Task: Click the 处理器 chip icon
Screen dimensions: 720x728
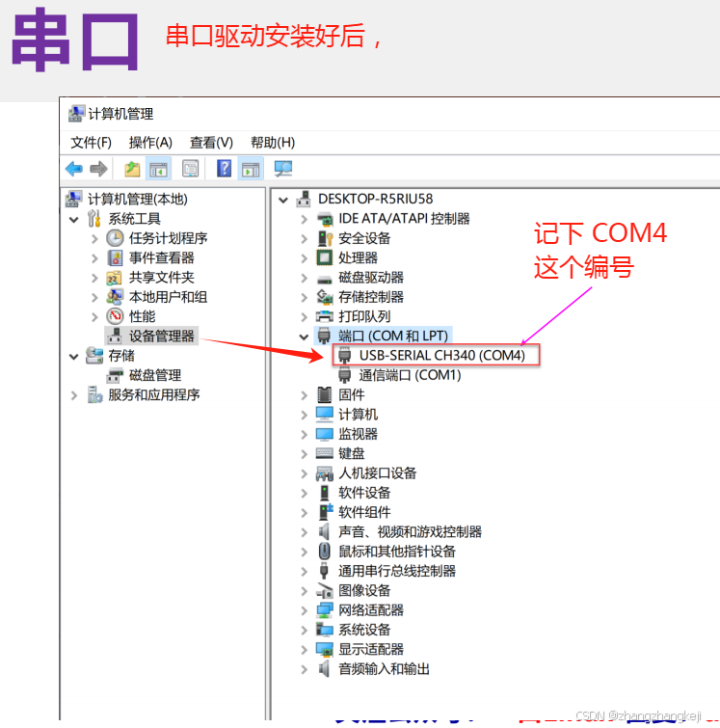Action: click(325, 257)
